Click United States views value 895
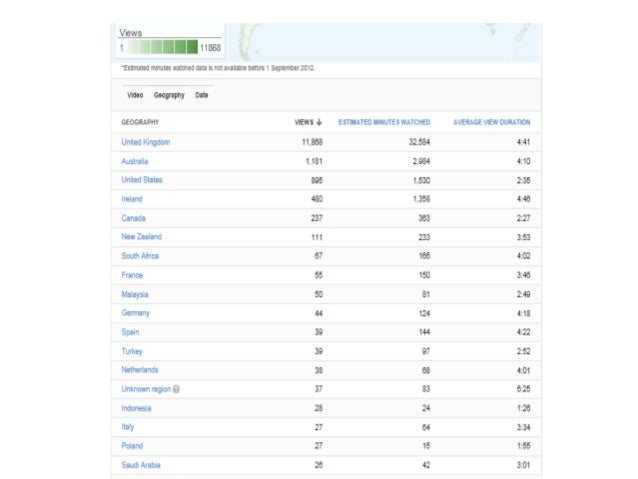The width and height of the screenshot is (638, 479). click(317, 180)
